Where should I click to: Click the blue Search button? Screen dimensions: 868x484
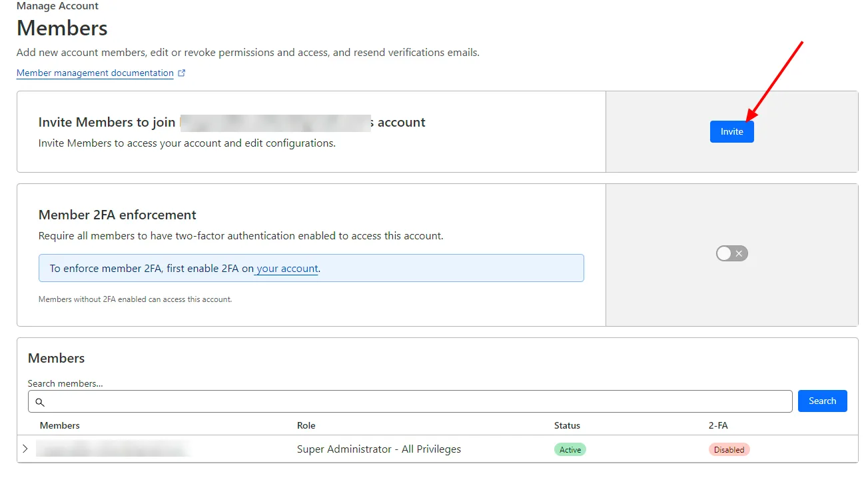tap(822, 401)
